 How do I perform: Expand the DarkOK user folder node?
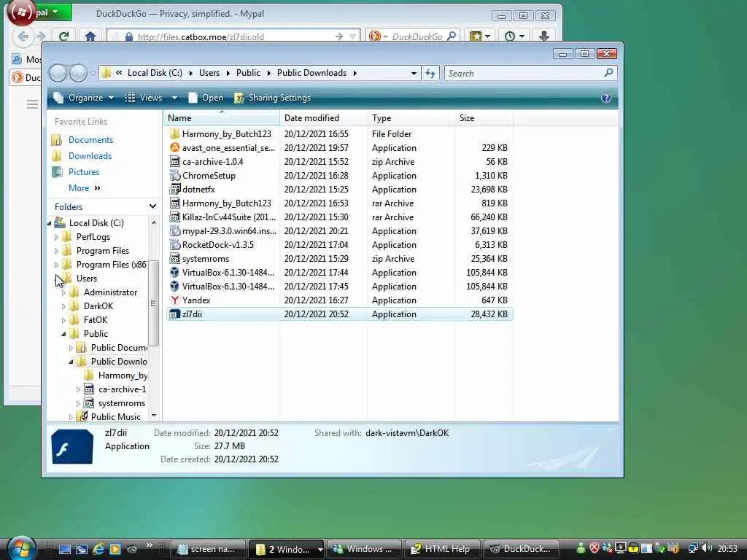[63, 306]
